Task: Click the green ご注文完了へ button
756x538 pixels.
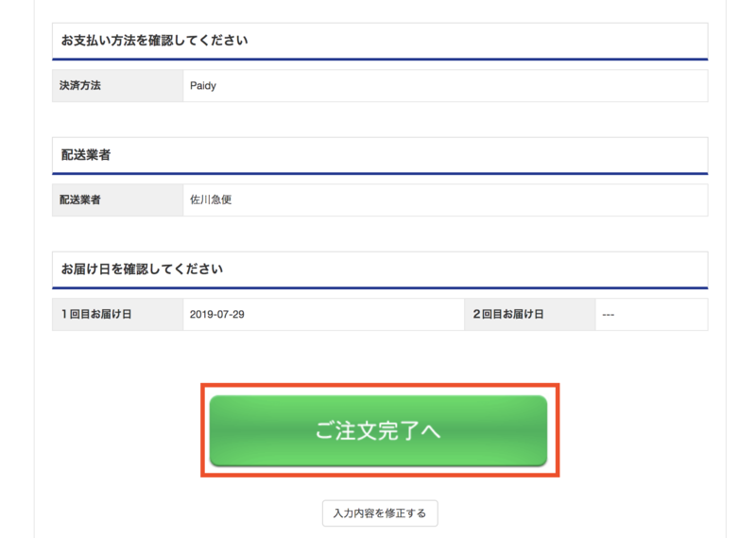Action: [x=379, y=430]
